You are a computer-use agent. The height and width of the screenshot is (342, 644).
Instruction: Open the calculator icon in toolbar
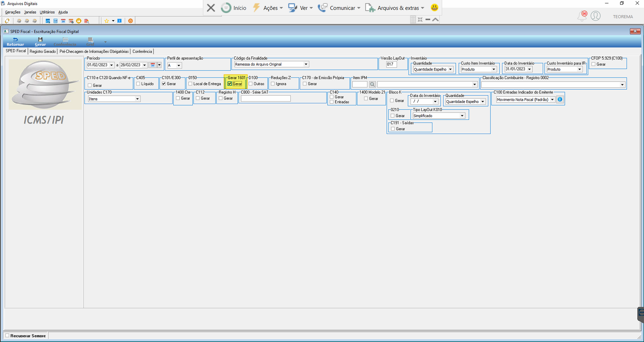55,21
